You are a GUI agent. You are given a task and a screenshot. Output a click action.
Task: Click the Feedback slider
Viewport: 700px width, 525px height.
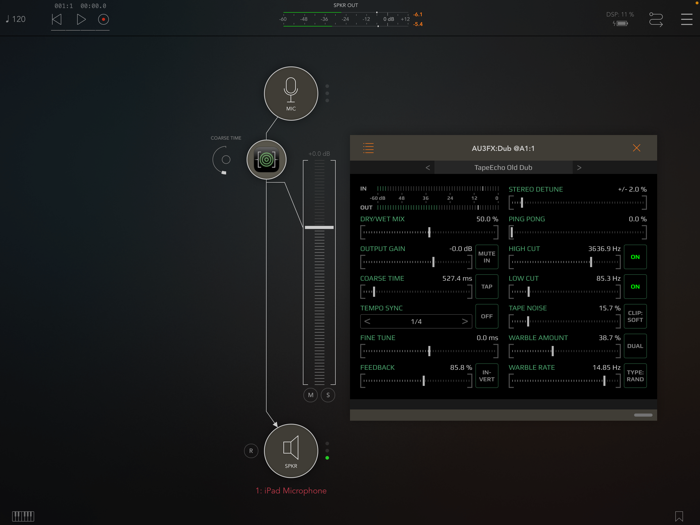click(x=416, y=381)
